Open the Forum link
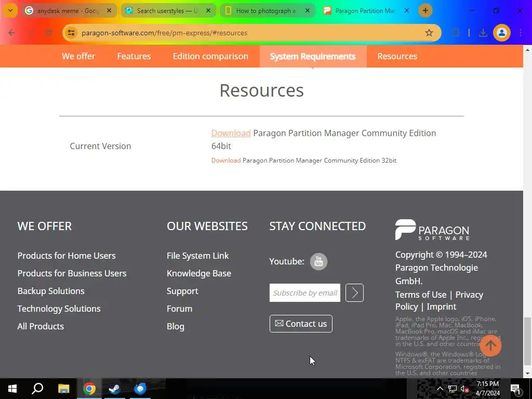 (x=179, y=309)
